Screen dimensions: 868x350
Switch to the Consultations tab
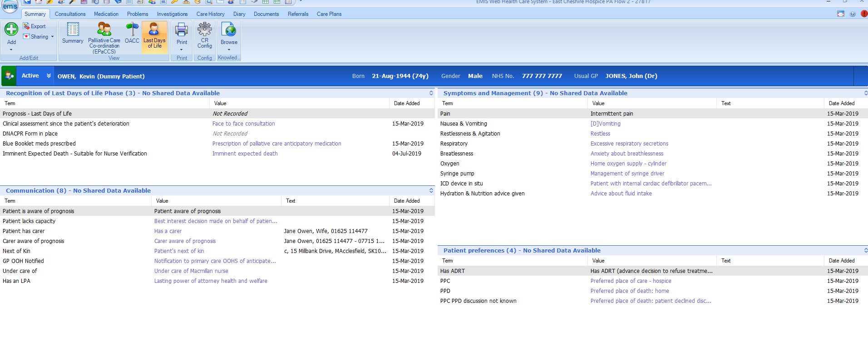70,14
